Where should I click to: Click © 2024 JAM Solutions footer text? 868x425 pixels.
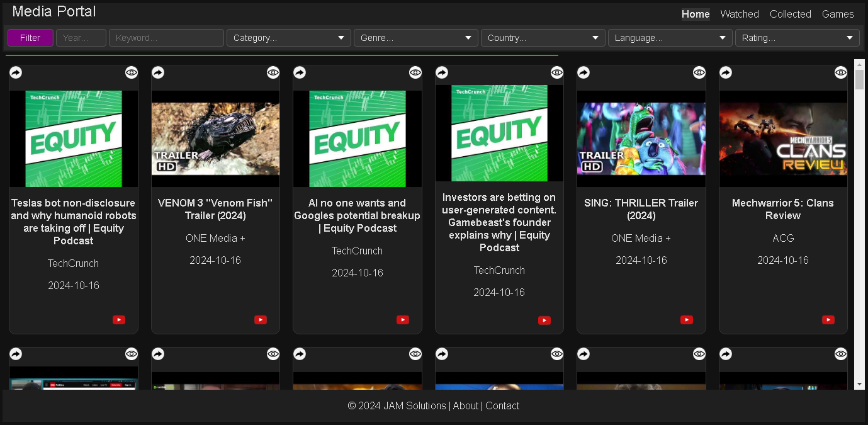(x=397, y=406)
